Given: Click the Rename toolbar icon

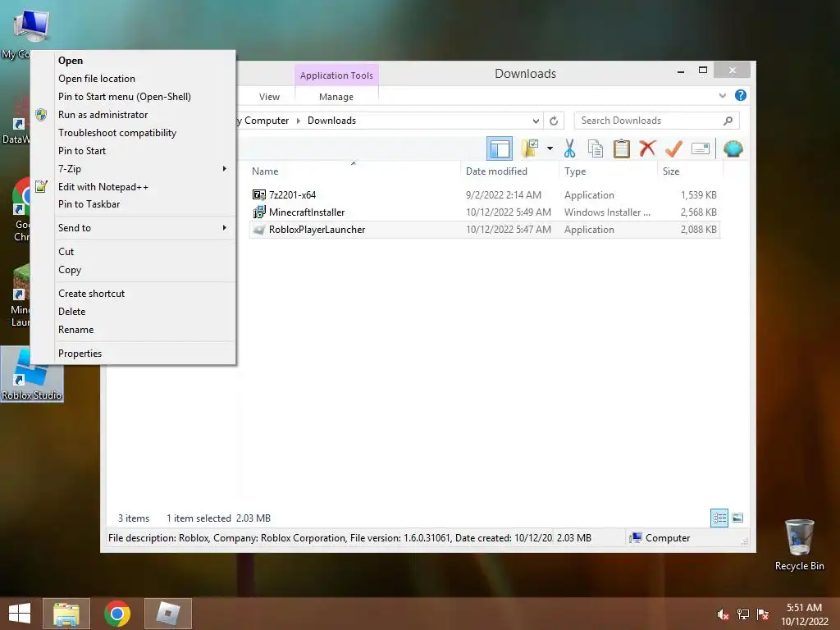Looking at the screenshot, I should [x=701, y=148].
